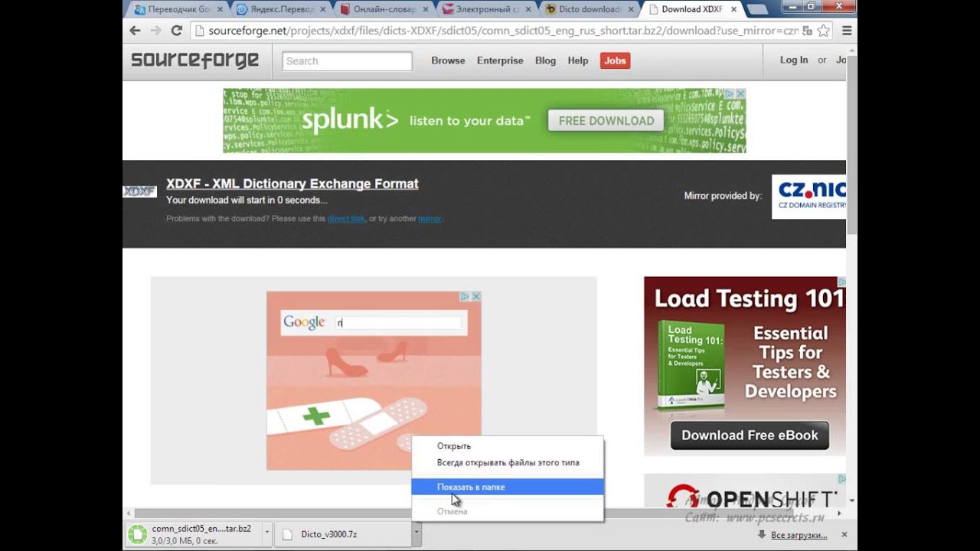Viewport: 980px width, 551px height.
Task: Click the browser forward arrow
Action: 155,31
